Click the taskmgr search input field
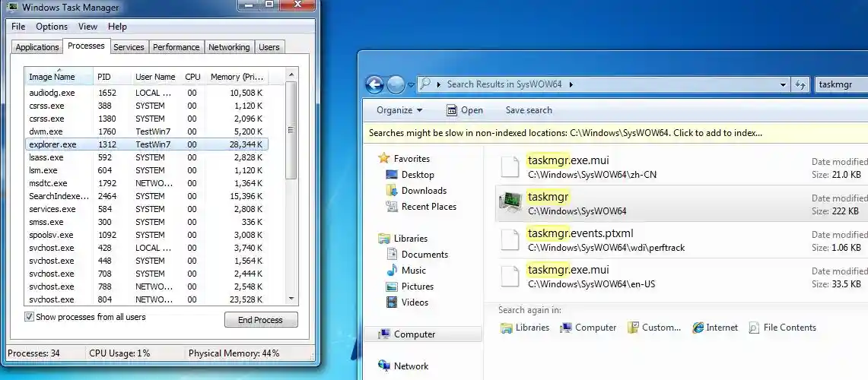 (841, 84)
